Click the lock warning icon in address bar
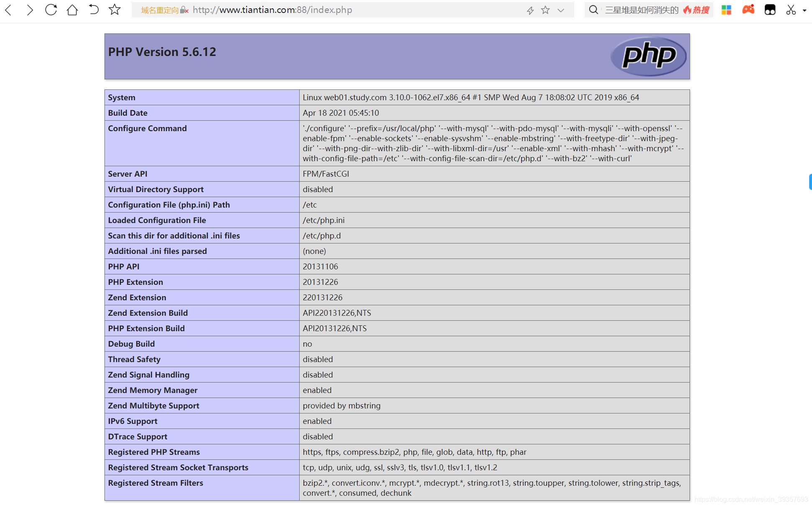 click(x=184, y=10)
